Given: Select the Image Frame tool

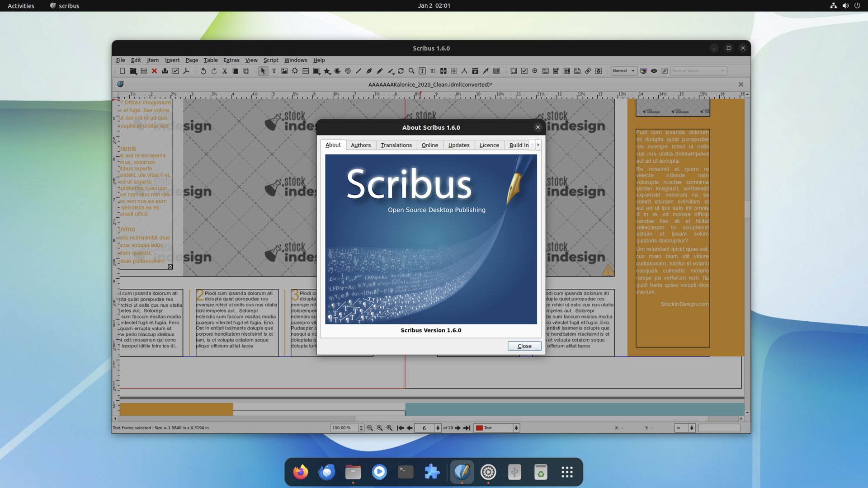Looking at the screenshot, I should (284, 71).
